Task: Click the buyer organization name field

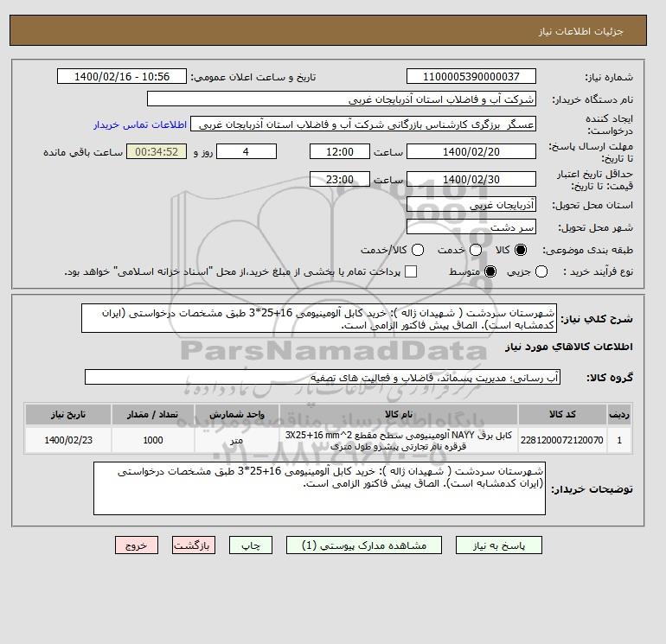Action: coord(342,99)
